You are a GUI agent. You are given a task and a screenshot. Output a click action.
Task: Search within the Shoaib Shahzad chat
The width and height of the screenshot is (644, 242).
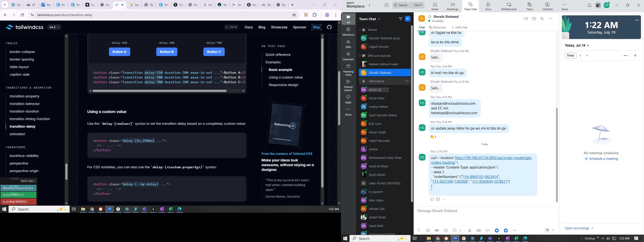542,19
